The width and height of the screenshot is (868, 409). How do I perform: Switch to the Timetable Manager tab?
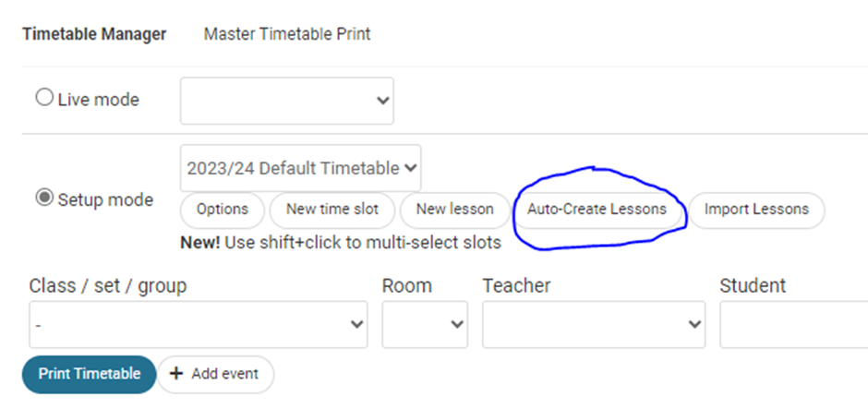94,34
